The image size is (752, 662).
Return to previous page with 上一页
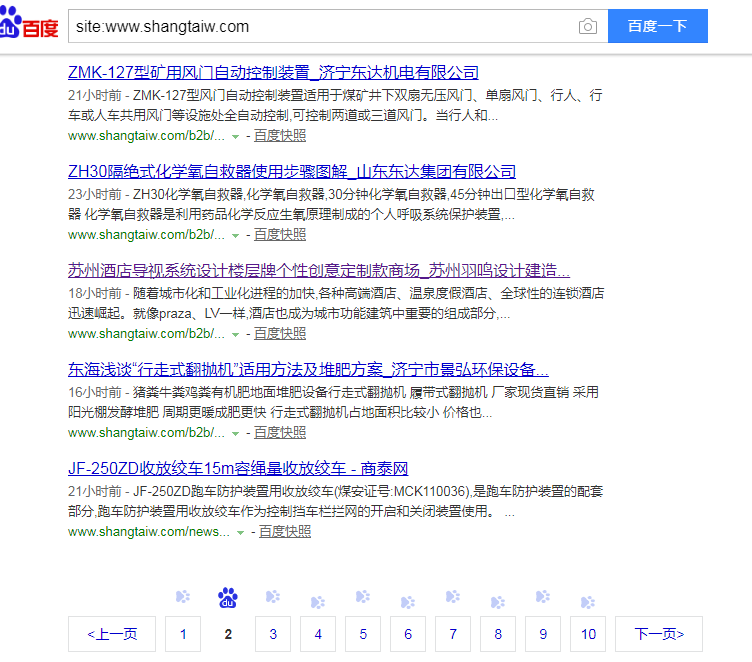coord(111,634)
